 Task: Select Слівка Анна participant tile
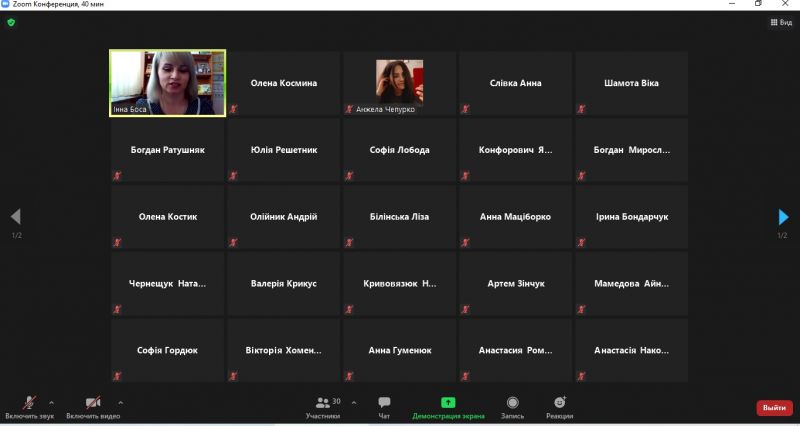(515, 83)
